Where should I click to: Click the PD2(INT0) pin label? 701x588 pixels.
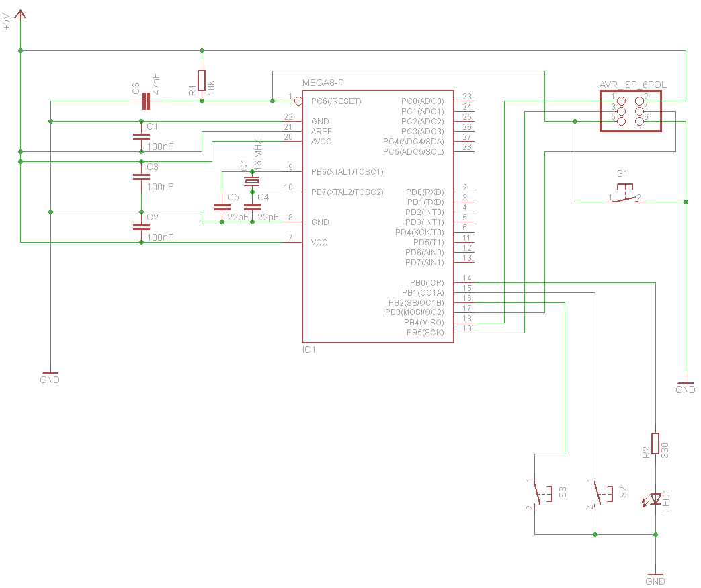[x=424, y=212]
